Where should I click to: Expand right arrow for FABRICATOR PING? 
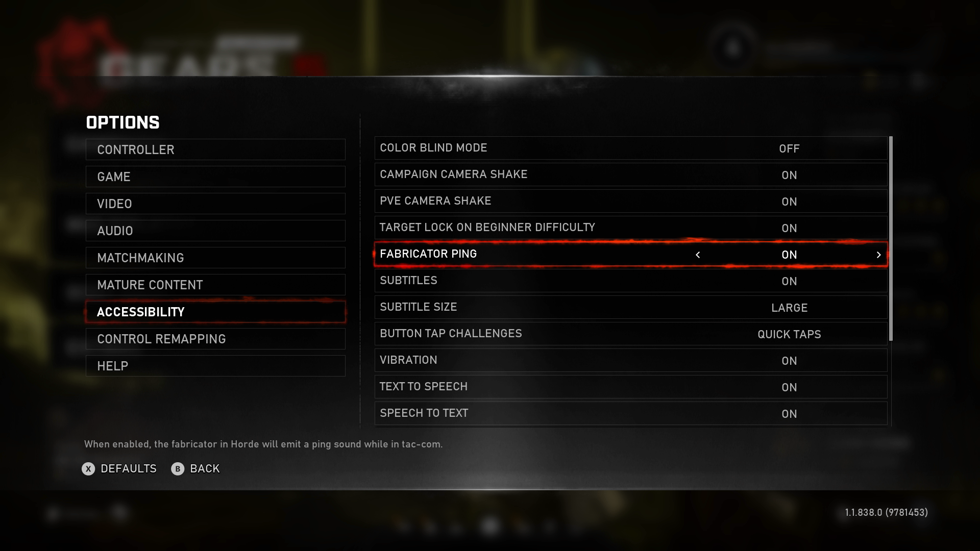click(879, 254)
